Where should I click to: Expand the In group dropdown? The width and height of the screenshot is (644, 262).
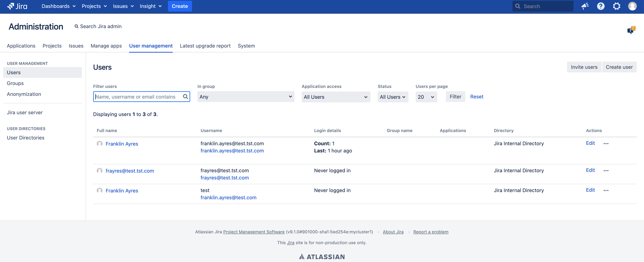245,97
